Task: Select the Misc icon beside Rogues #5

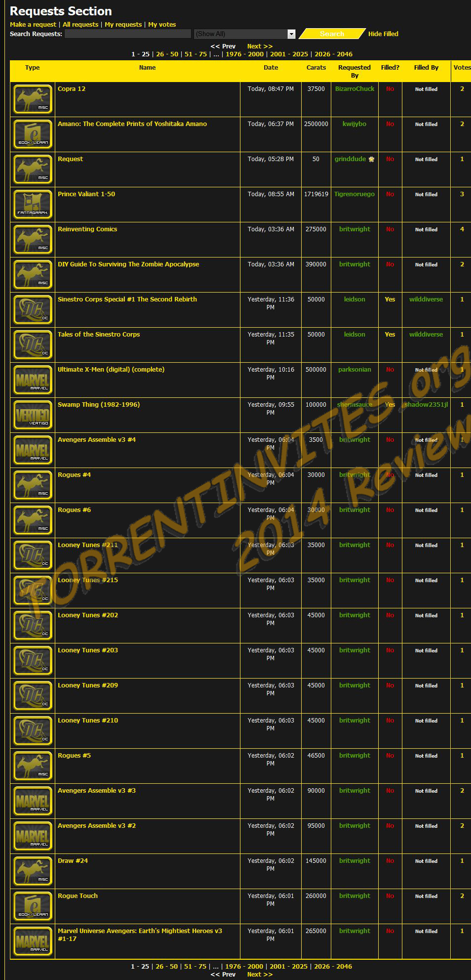Action: click(33, 766)
